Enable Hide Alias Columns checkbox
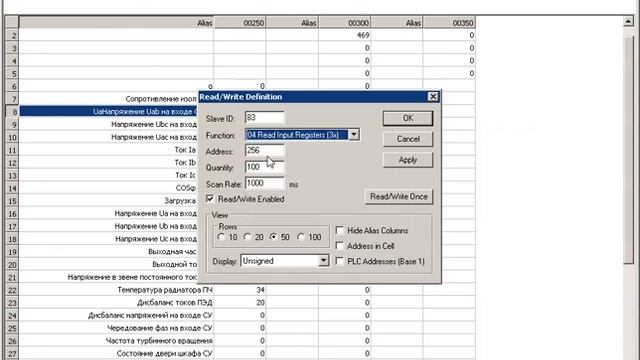Screen dimensions: 640x360 coord(339,230)
